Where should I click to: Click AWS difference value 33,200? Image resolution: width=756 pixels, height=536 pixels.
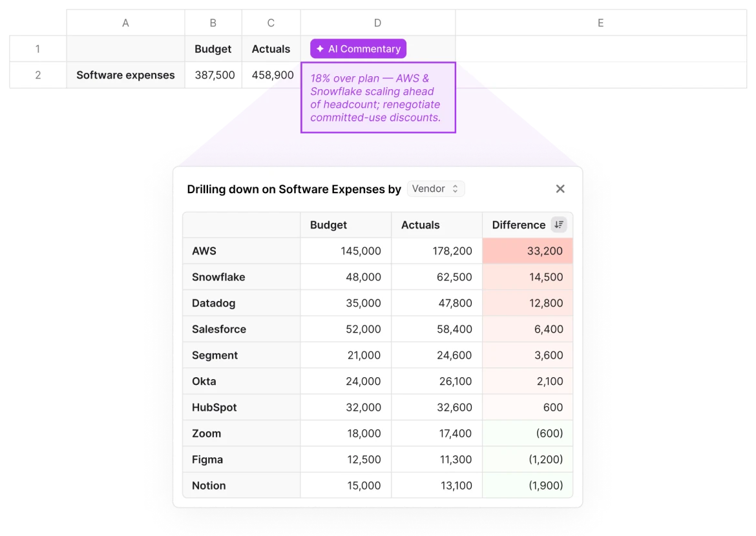527,251
